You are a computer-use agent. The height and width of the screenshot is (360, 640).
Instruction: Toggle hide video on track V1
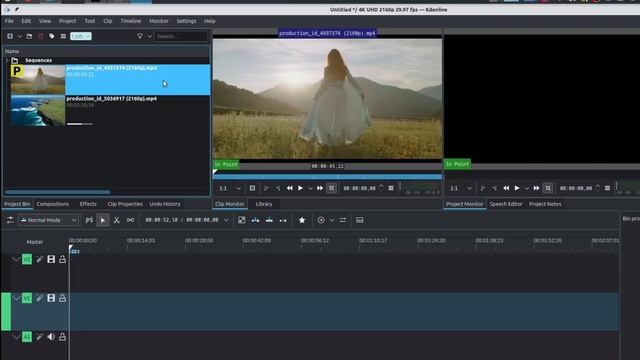click(51, 298)
